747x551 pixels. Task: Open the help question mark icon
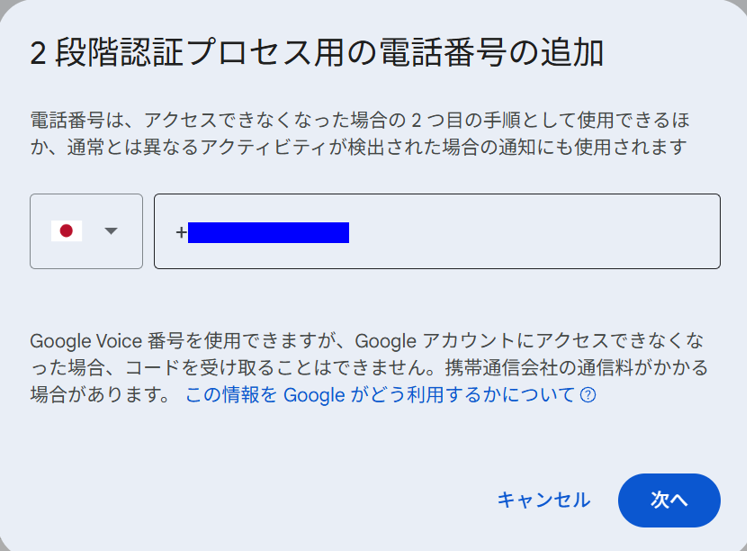[588, 395]
